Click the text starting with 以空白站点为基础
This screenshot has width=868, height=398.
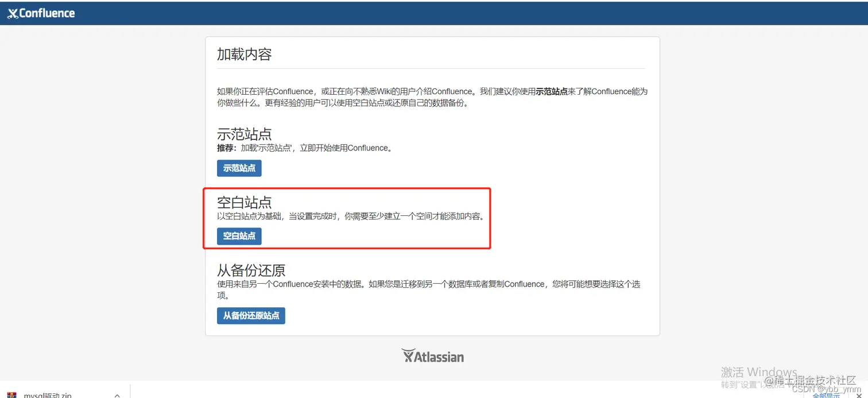pos(350,217)
